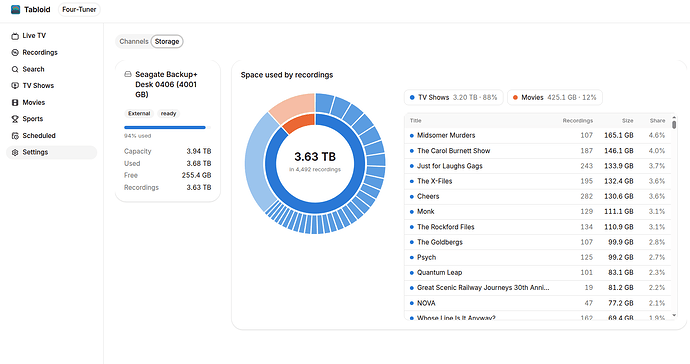Open Scheduled recordings label
This screenshot has width=690, height=364.
(x=39, y=136)
